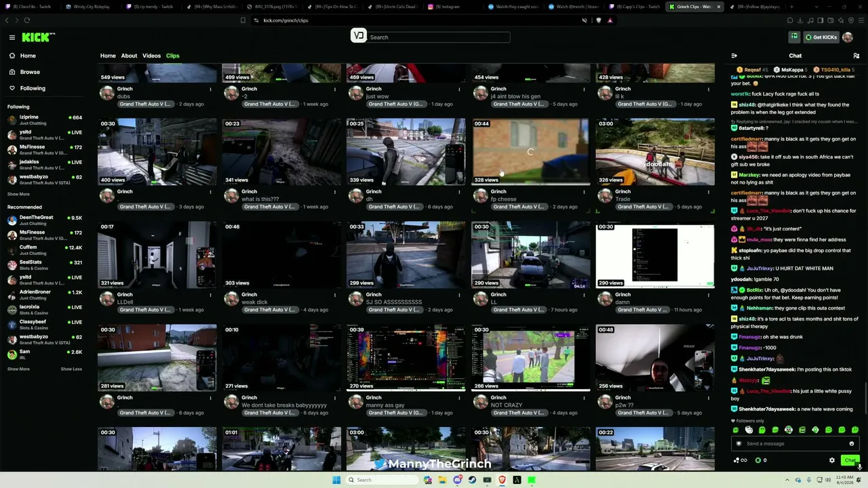Image resolution: width=868 pixels, height=488 pixels.
Task: Open Browse in the left sidebar
Action: 30,72
